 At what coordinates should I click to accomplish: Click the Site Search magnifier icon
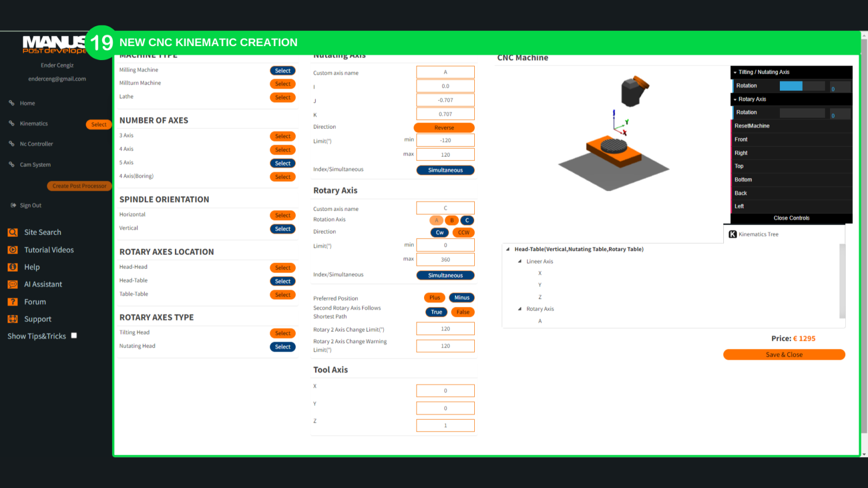click(12, 232)
